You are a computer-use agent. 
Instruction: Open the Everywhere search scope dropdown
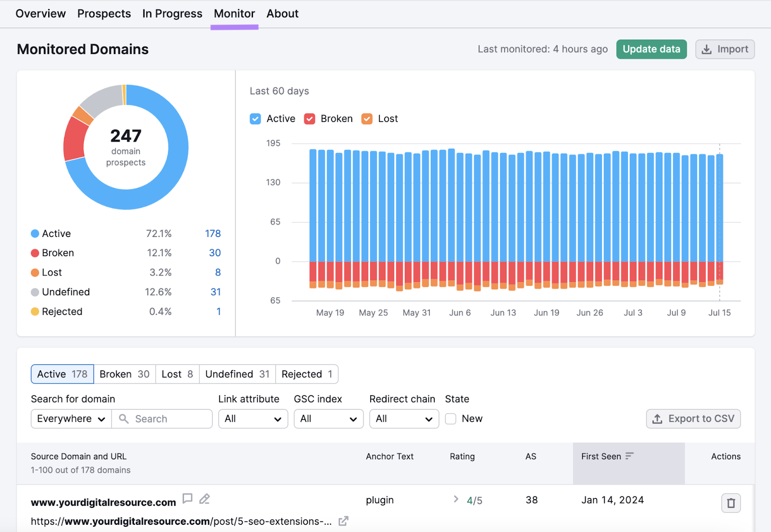tap(70, 418)
